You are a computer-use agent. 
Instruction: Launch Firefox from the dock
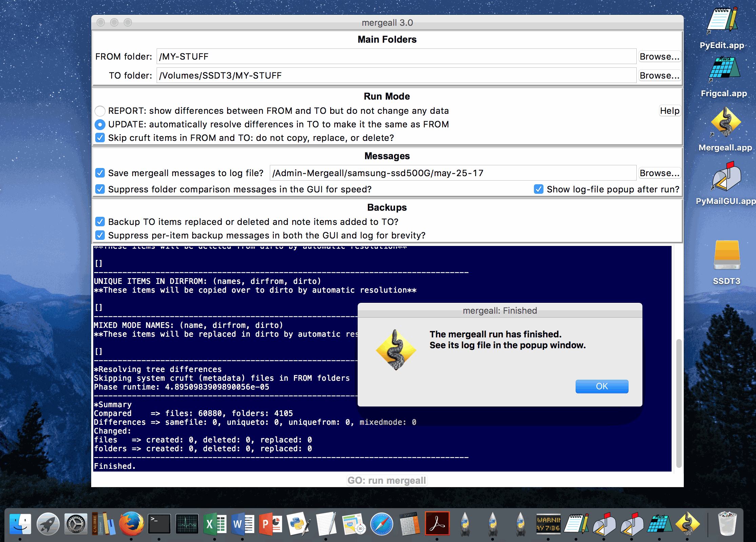pyautogui.click(x=131, y=524)
